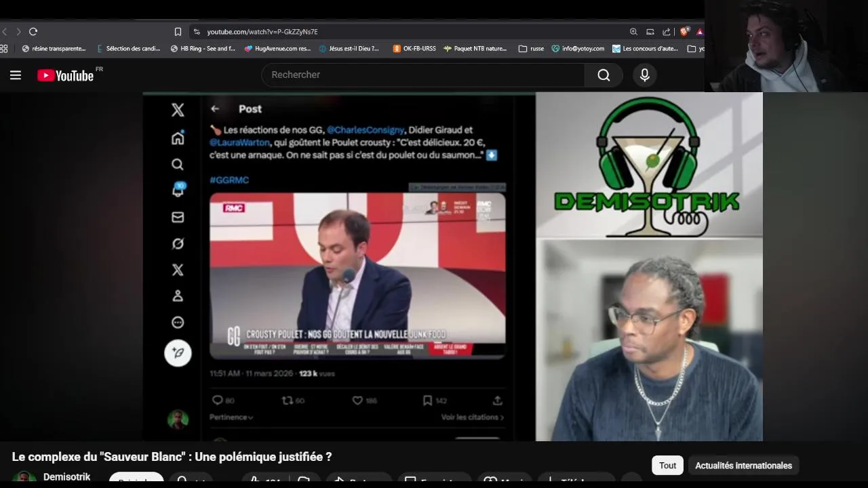Click the repost icon on the post
Image resolution: width=868 pixels, height=488 pixels.
pyautogui.click(x=288, y=401)
